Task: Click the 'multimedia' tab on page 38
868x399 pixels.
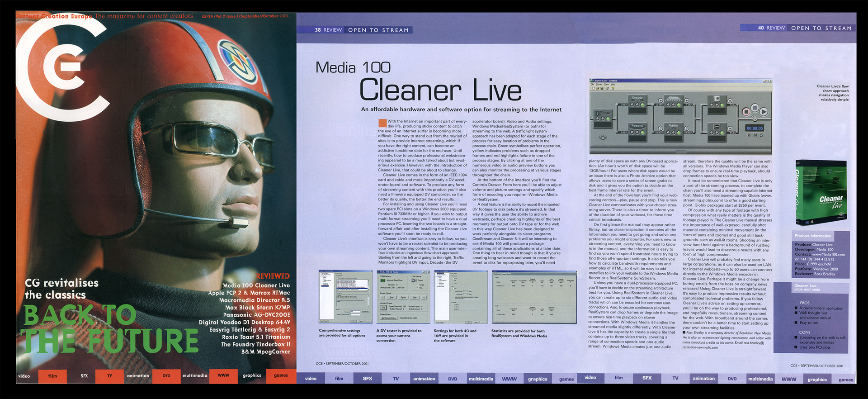Action: [481, 379]
